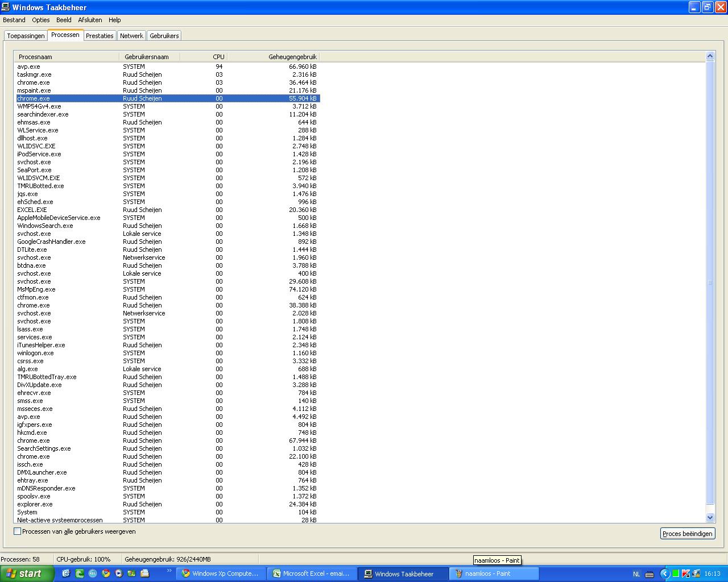The height and width of the screenshot is (582, 728).
Task: Select taskmgr.exe process row
Action: coord(168,74)
